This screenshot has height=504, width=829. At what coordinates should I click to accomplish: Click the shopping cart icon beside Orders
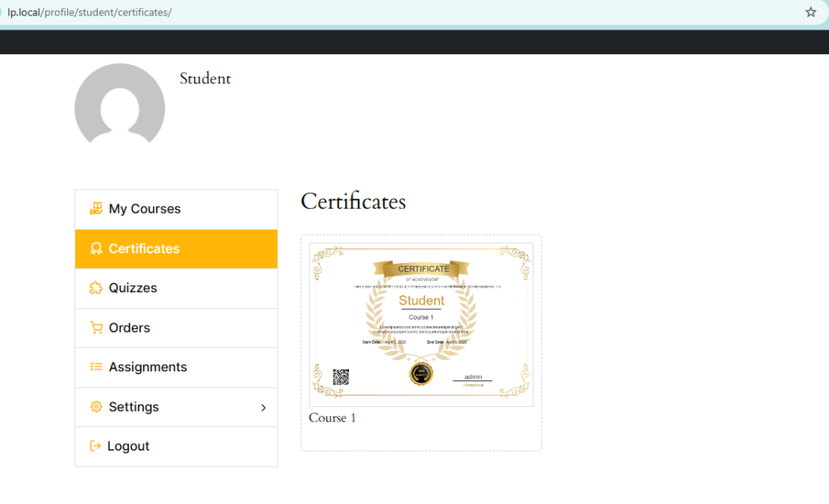[96, 328]
